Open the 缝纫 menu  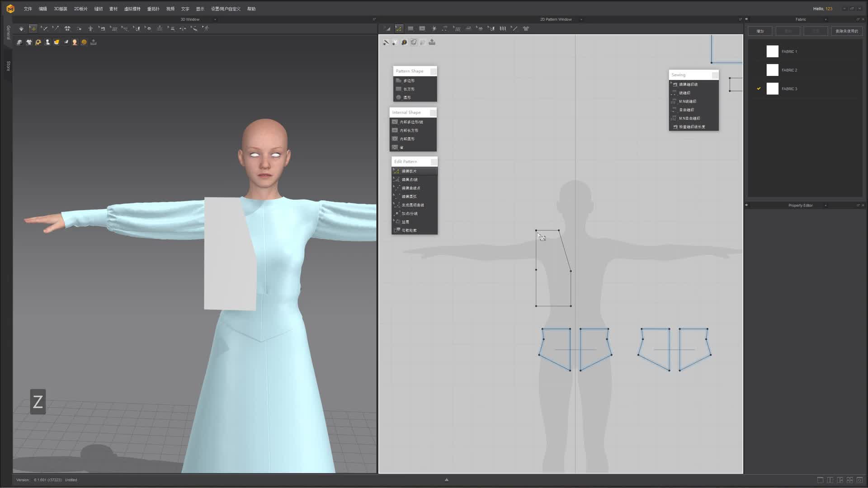98,9
